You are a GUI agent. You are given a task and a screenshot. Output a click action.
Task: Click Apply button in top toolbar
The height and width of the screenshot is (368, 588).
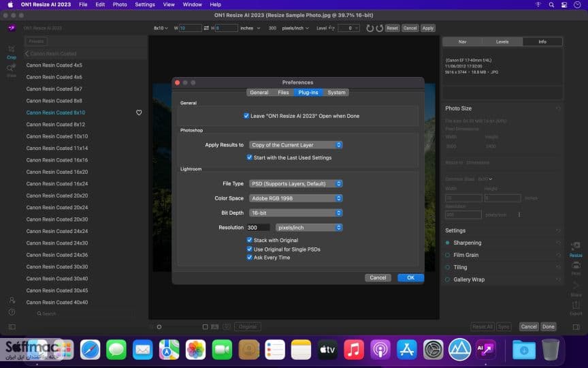427,28
